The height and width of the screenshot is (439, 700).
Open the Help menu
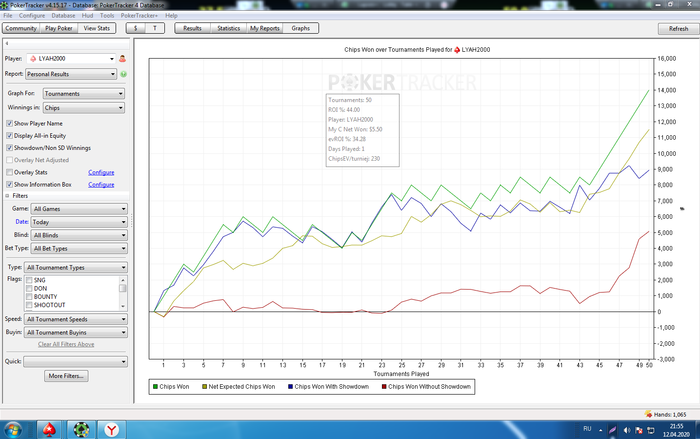[171, 15]
